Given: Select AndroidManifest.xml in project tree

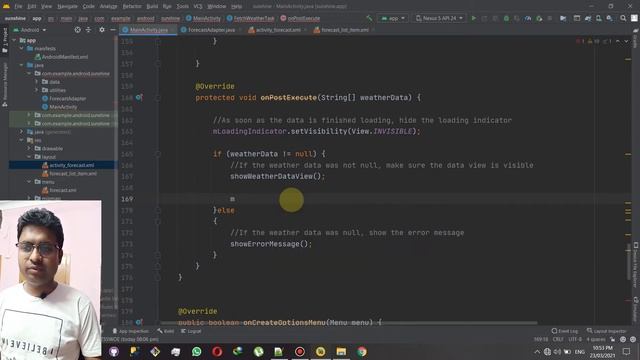Looking at the screenshot, I should tap(62, 57).
